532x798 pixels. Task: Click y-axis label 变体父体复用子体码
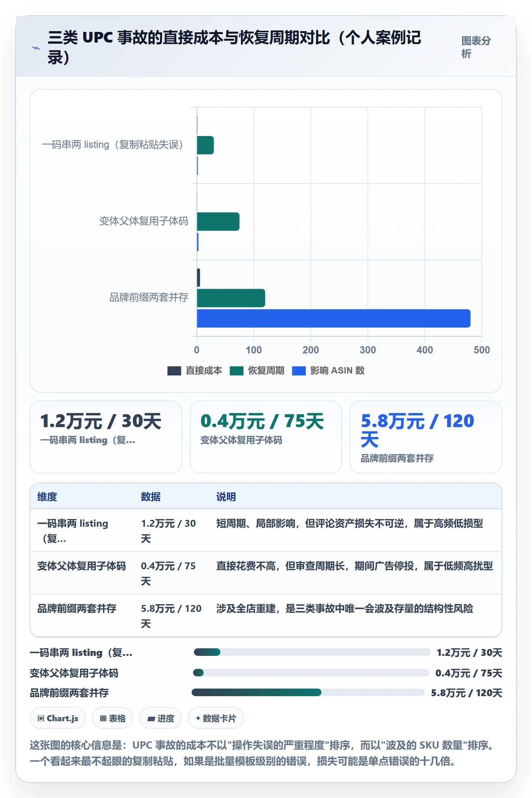click(144, 221)
